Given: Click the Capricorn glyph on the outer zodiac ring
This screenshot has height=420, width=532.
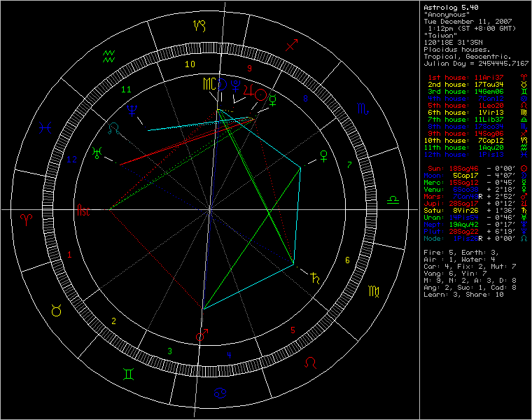Looking at the screenshot, I should (x=199, y=26).
